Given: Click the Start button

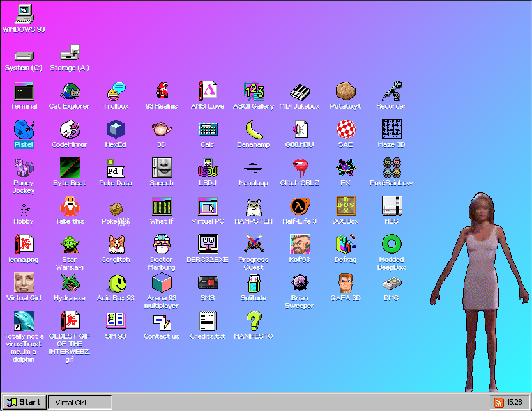Looking at the screenshot, I should (x=24, y=402).
